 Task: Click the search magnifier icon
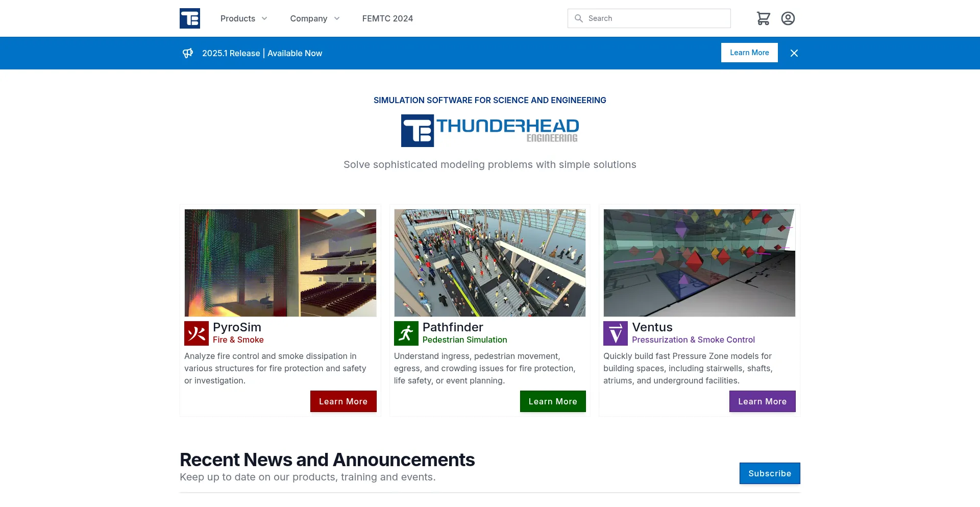pyautogui.click(x=578, y=18)
